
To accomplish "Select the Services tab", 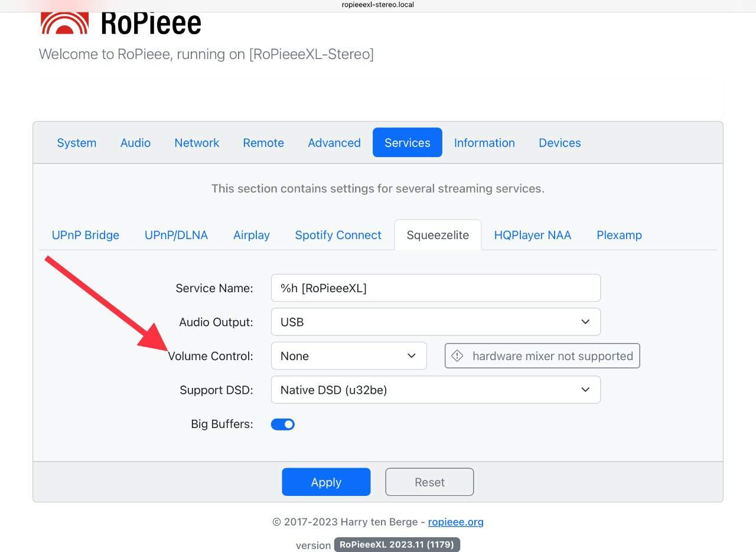I will coord(408,143).
